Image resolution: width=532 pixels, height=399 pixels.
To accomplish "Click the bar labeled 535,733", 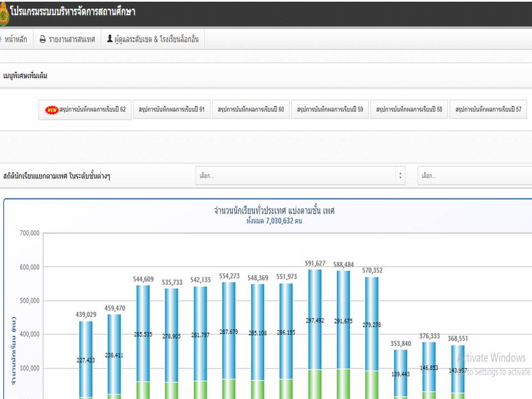I will point(171,344).
